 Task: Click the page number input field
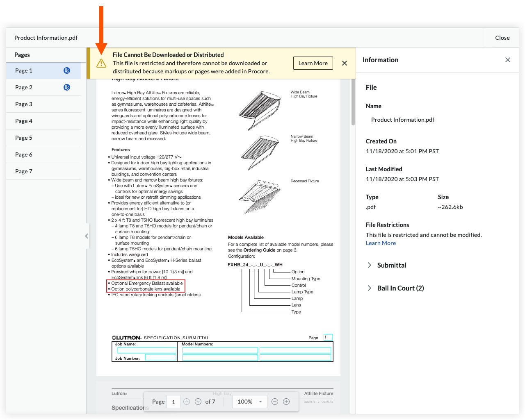[x=173, y=402]
